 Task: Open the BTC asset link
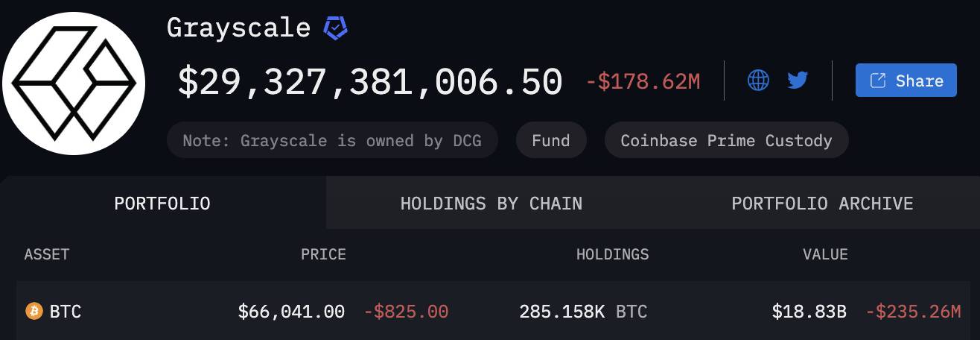click(66, 312)
